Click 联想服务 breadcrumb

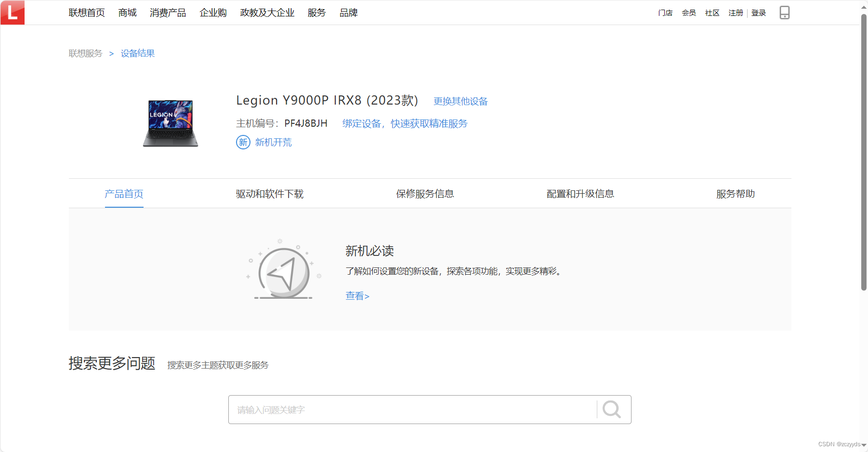pyautogui.click(x=86, y=53)
